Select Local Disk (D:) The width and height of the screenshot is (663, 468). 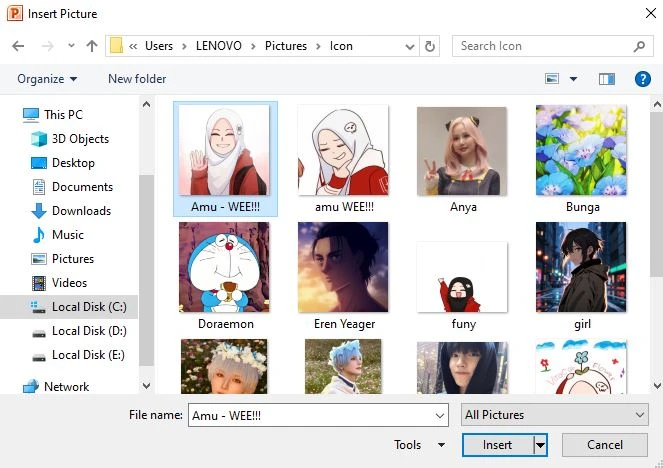[89, 331]
